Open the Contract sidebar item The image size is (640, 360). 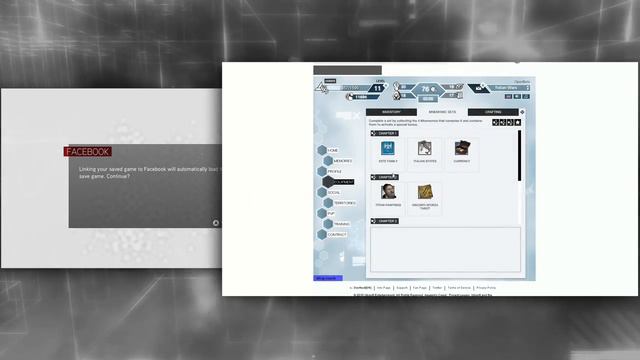pos(332,235)
